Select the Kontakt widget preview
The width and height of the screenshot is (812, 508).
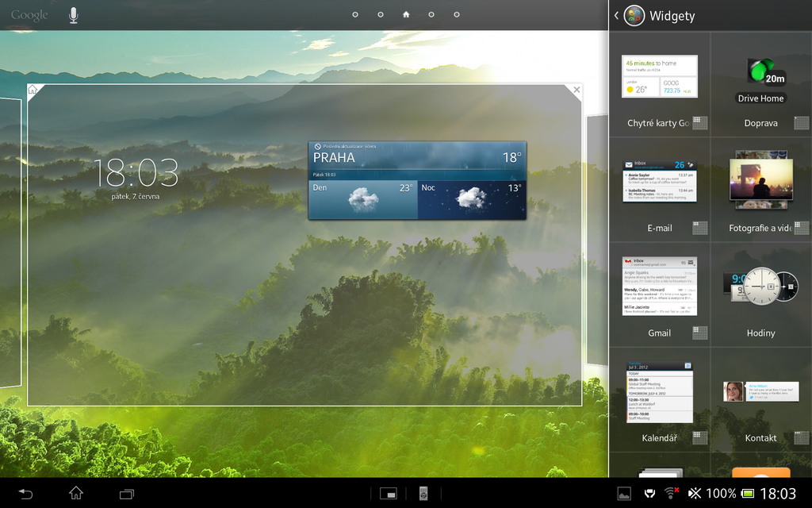click(760, 391)
